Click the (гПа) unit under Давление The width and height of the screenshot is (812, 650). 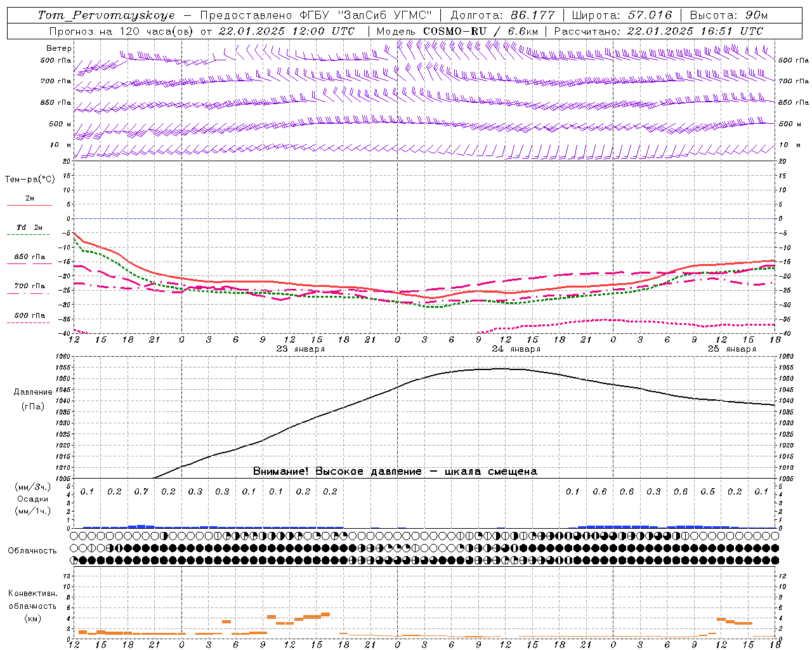33,407
